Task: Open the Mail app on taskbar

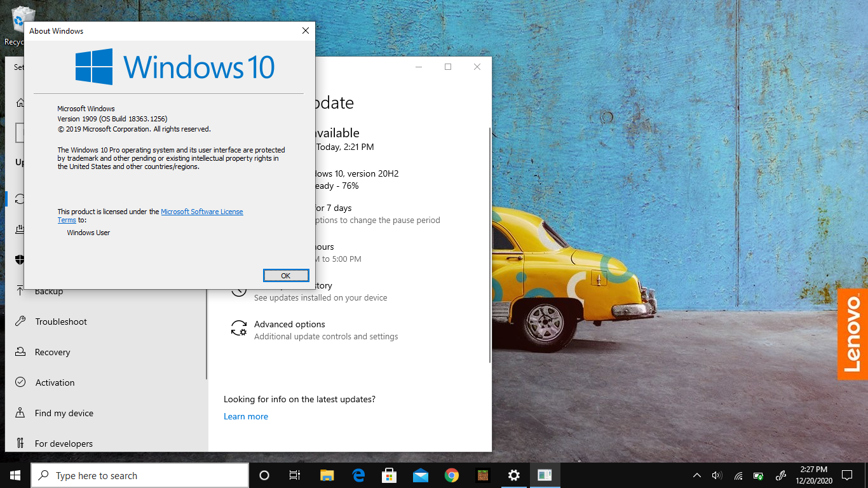Action: (420, 475)
